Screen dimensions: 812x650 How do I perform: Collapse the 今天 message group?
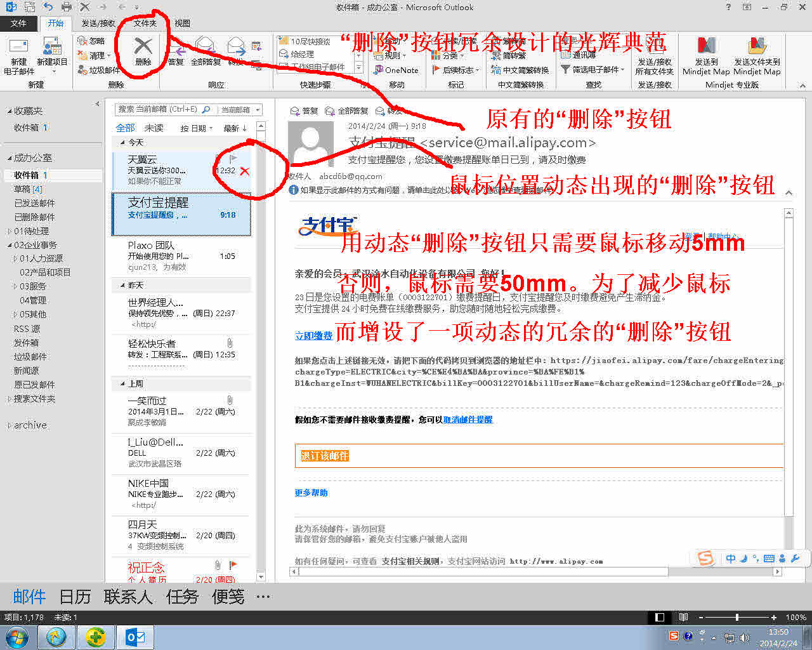click(122, 143)
